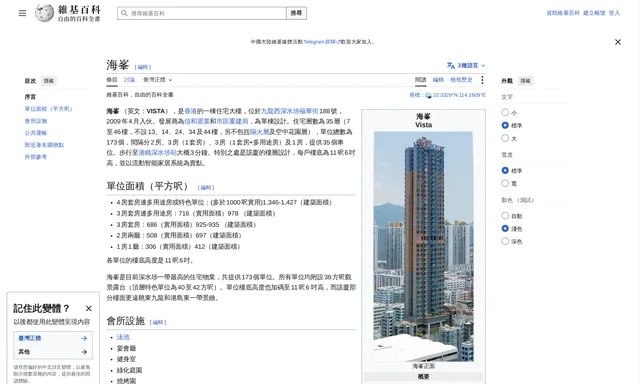Screen dimensions: 640x384
Task: Jump to 單位面積（平方呎） in contents
Action: click(x=48, y=109)
